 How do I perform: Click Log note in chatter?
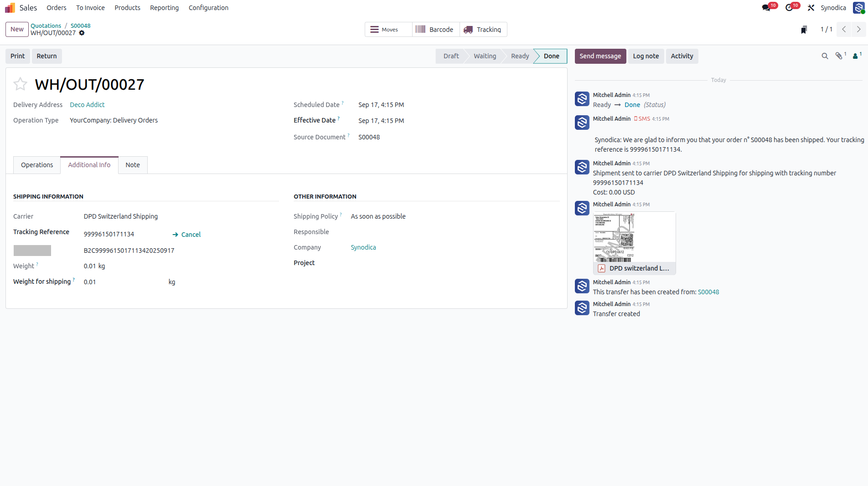click(646, 56)
